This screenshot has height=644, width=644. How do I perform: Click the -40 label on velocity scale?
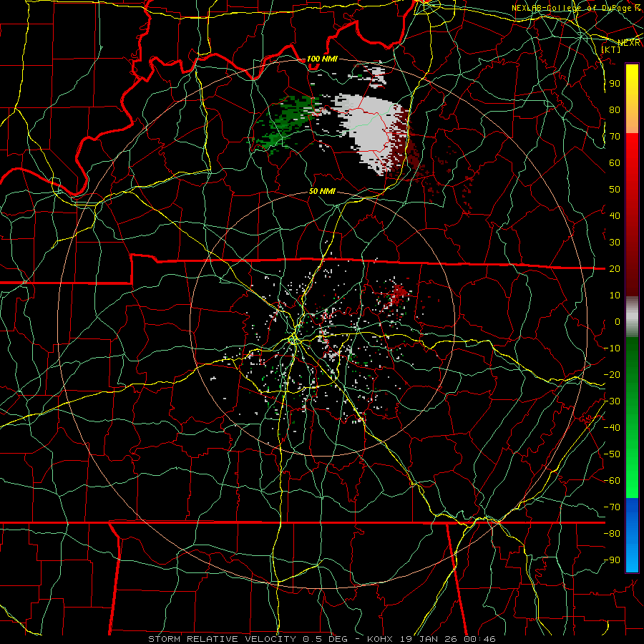tap(612, 428)
